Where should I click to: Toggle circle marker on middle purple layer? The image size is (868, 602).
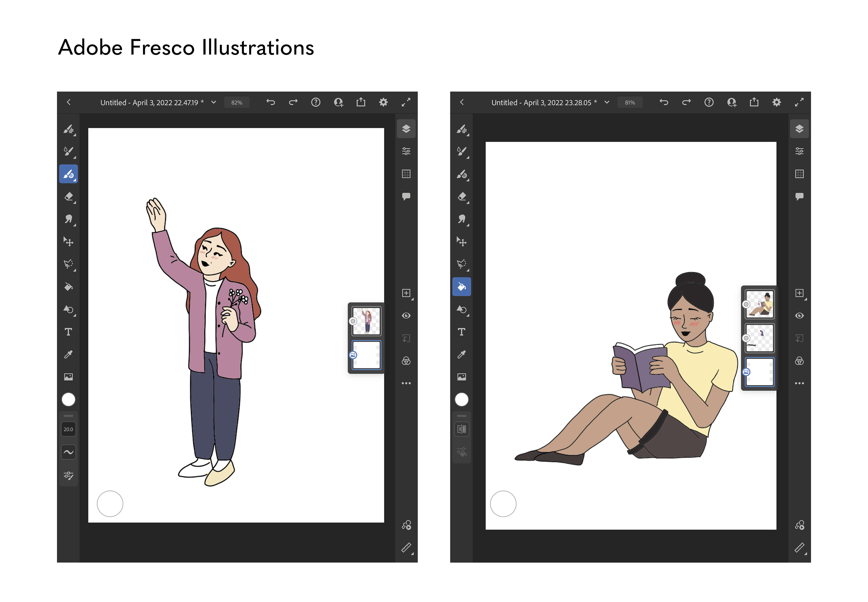[746, 338]
